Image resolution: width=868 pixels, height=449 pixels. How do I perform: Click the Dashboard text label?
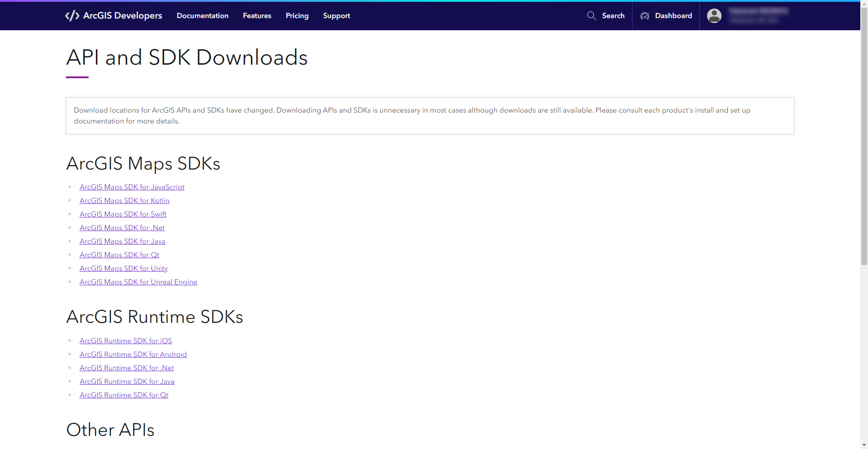[673, 16]
